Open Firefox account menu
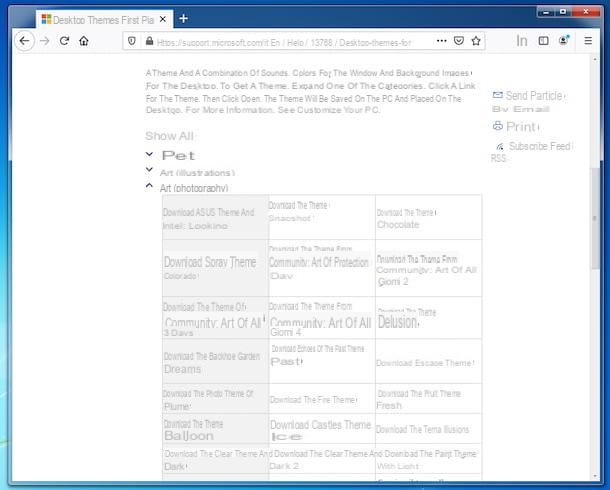Image resolution: width=610 pixels, height=490 pixels. (564, 40)
